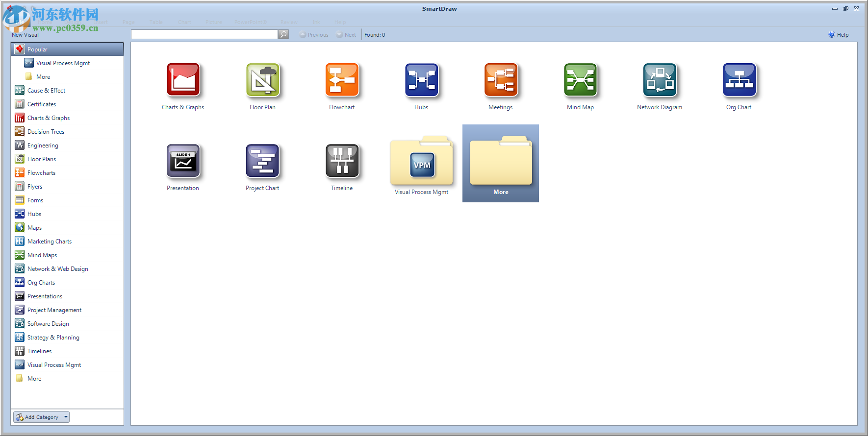Select the Flowcharts category

click(x=41, y=173)
